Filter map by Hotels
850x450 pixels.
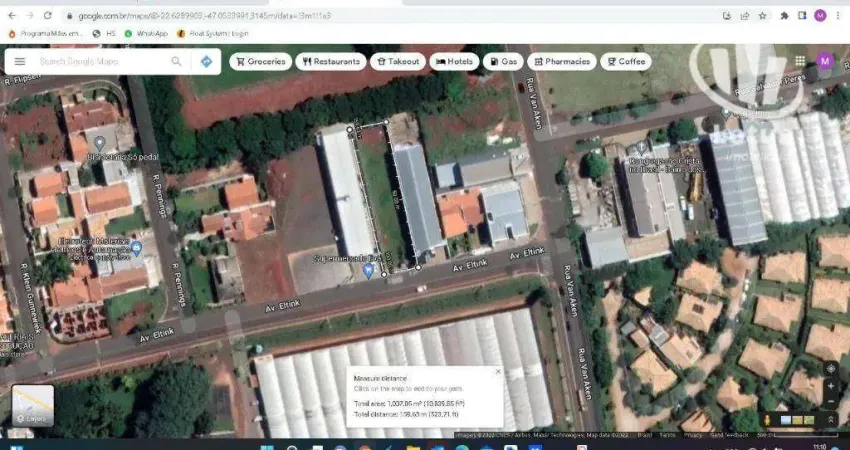click(x=454, y=61)
